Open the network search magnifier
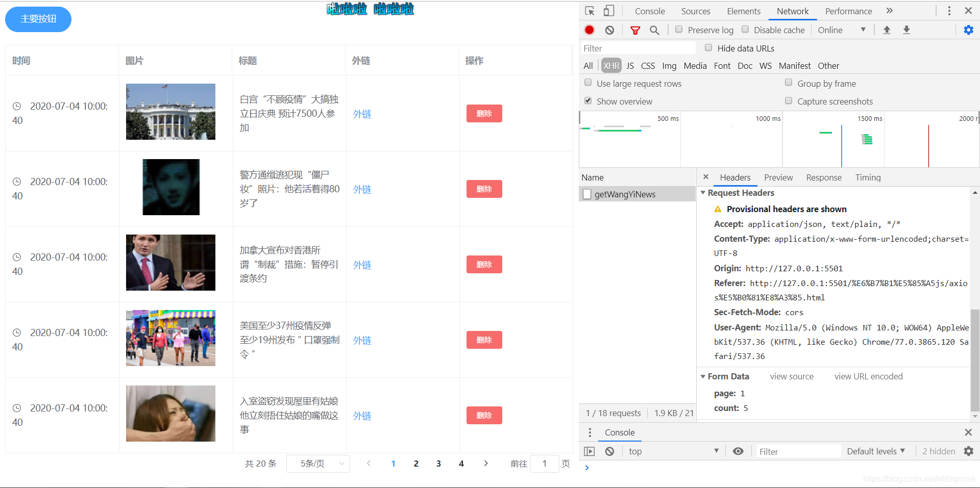 click(654, 30)
